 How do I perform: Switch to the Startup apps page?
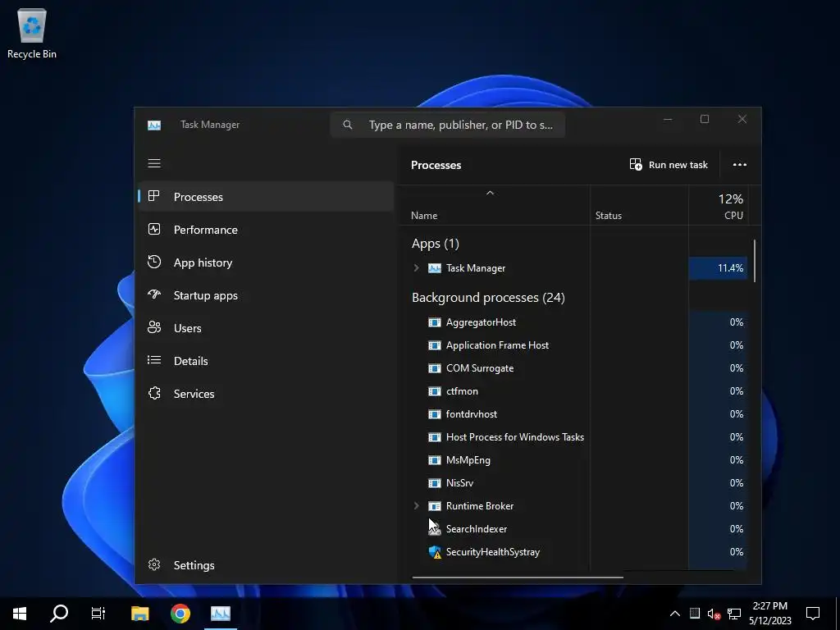(267, 295)
